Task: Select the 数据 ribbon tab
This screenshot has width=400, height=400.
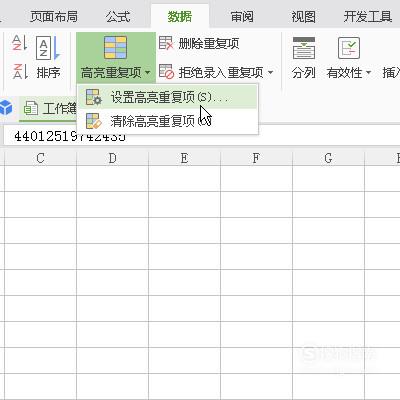Action: [180, 16]
